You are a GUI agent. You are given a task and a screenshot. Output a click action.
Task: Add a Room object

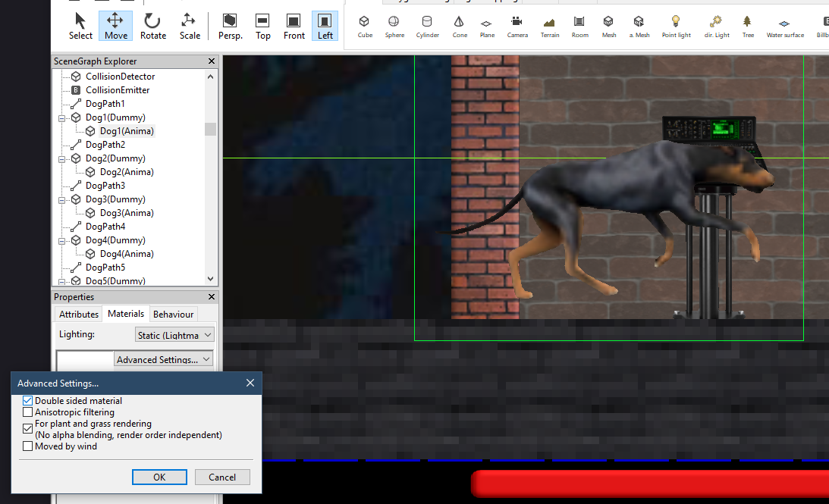click(579, 27)
